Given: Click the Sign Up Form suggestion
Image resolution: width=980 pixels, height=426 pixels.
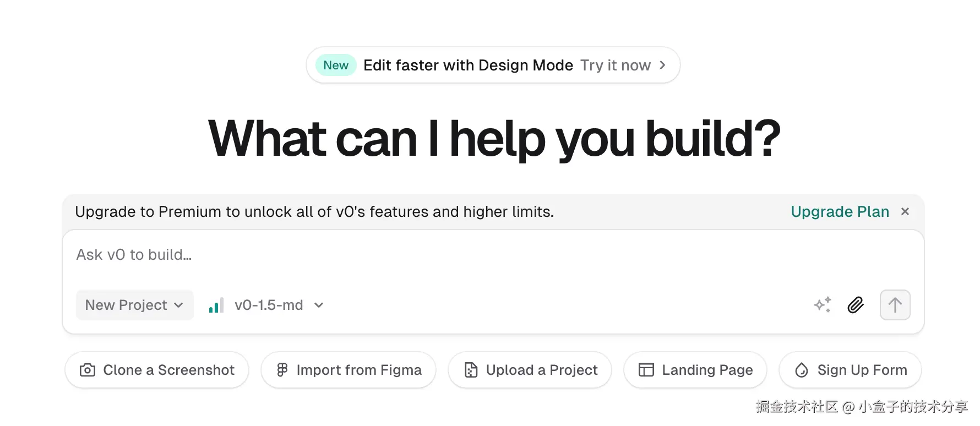Looking at the screenshot, I should click(x=850, y=370).
